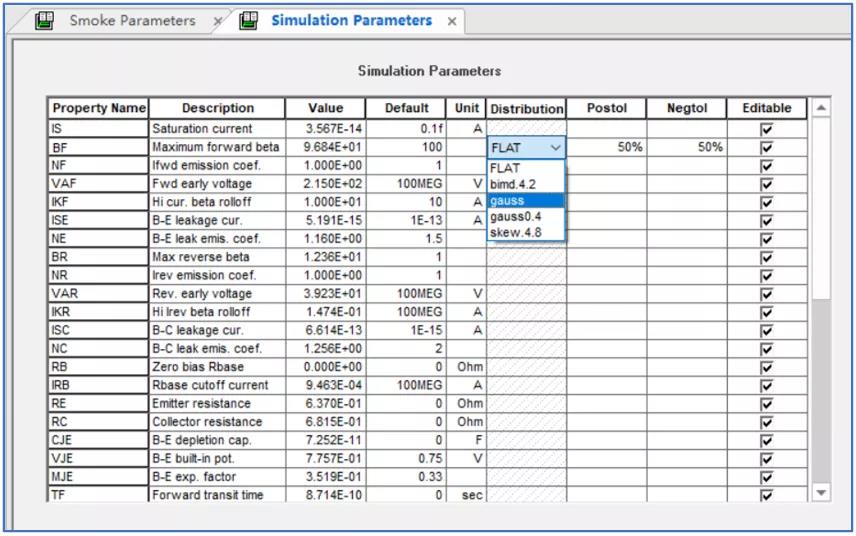Click the Property Name column header
856x536 pixels.
coord(98,108)
